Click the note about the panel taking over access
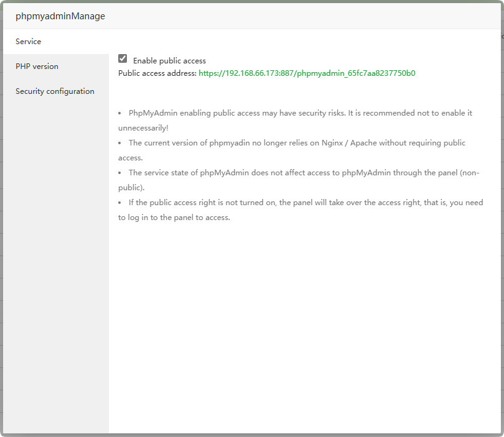Screen dimensions: 504x437 301,210
